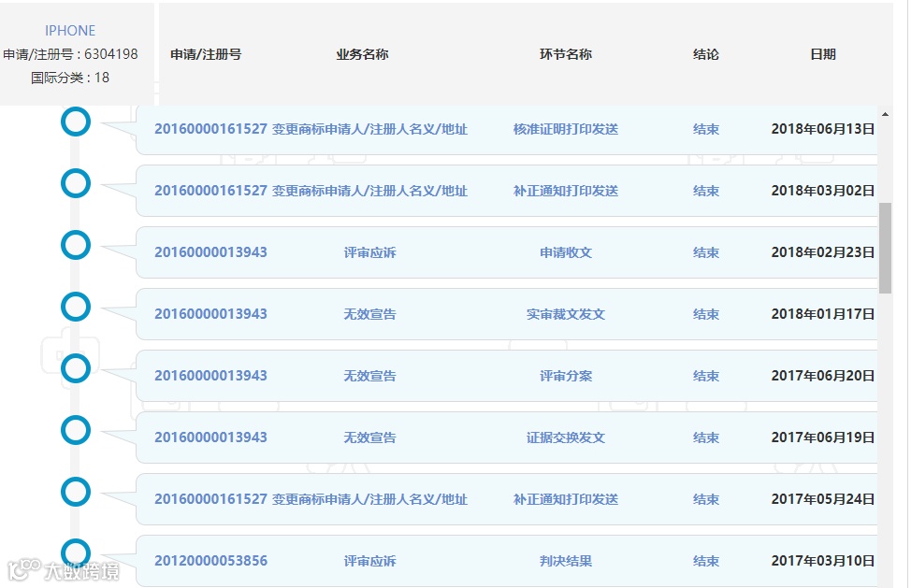Viewport: 911px width, 588px height.
Task: Click number 20160000013943 dated 2017年06月19日
Action: click(210, 437)
